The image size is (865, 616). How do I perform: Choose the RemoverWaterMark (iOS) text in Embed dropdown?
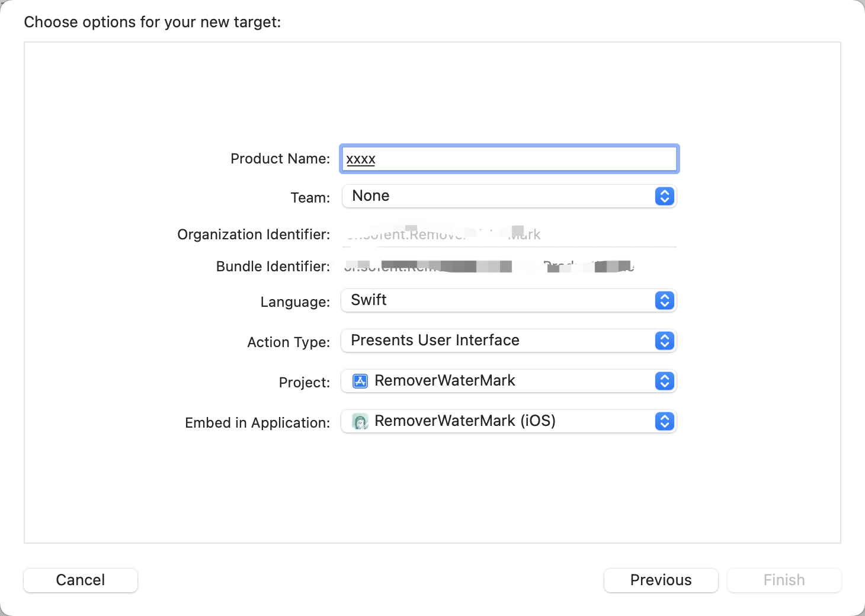point(464,421)
